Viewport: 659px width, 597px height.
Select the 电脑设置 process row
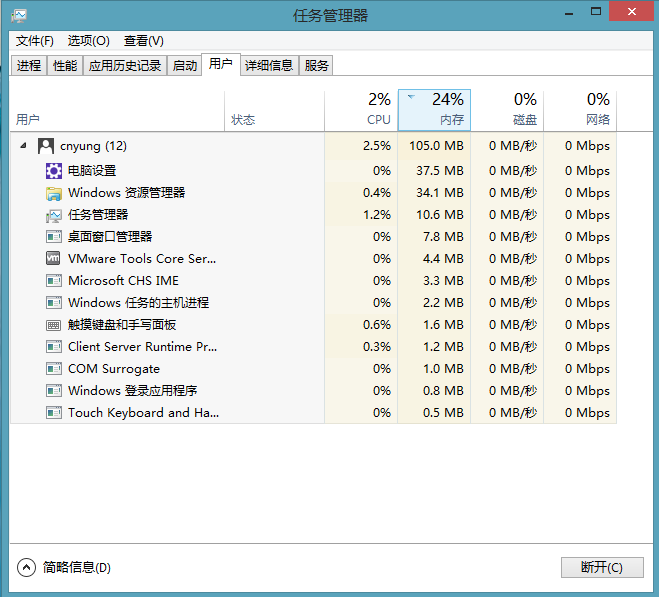pyautogui.click(x=314, y=171)
